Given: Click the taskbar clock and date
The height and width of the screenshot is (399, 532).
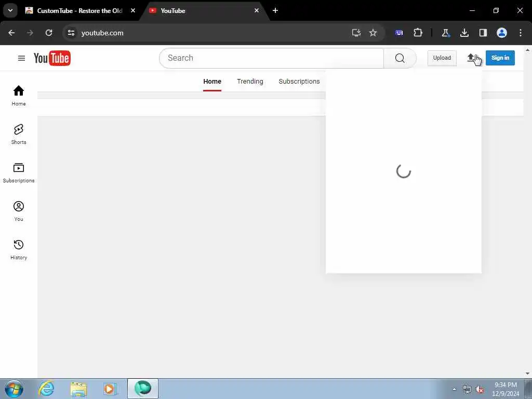Looking at the screenshot, I should pos(506,389).
